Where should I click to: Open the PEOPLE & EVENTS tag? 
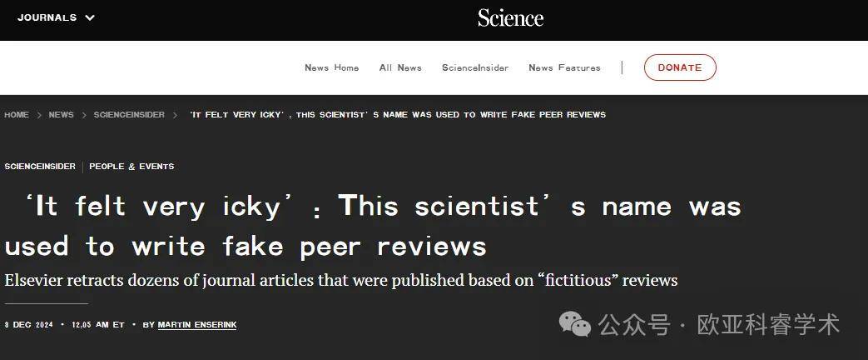131,167
